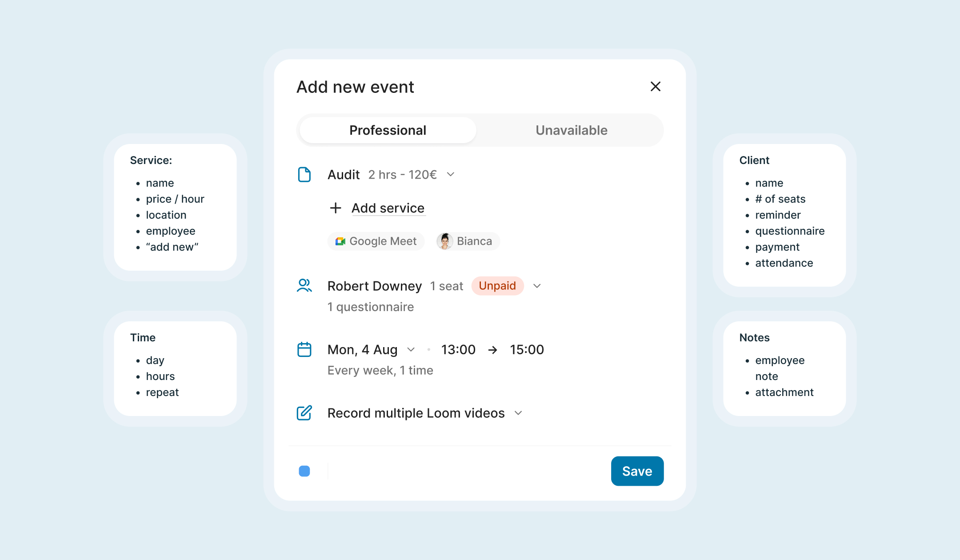Click the Add service link
Image resolution: width=960 pixels, height=560 pixels.
[x=388, y=208]
